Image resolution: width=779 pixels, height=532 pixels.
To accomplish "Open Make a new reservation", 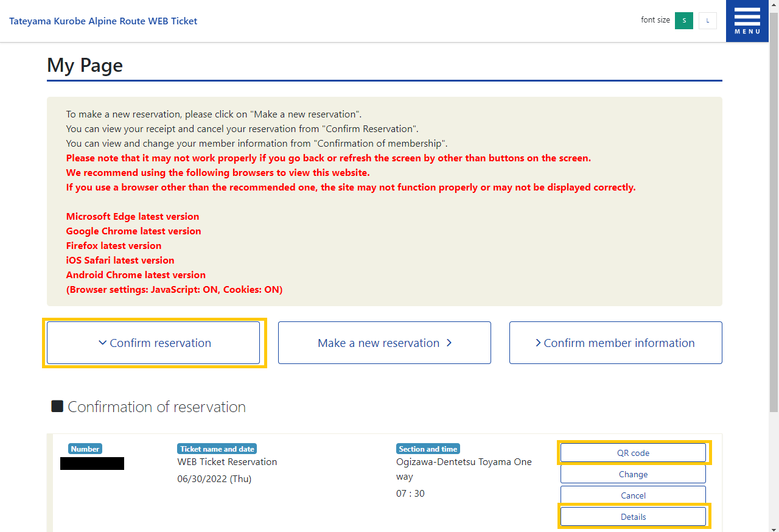I will pyautogui.click(x=384, y=343).
